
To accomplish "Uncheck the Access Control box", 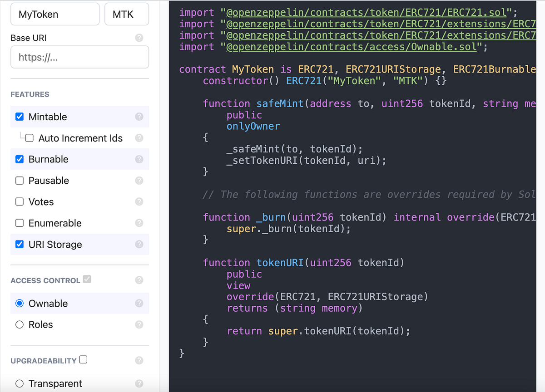I will [87, 279].
